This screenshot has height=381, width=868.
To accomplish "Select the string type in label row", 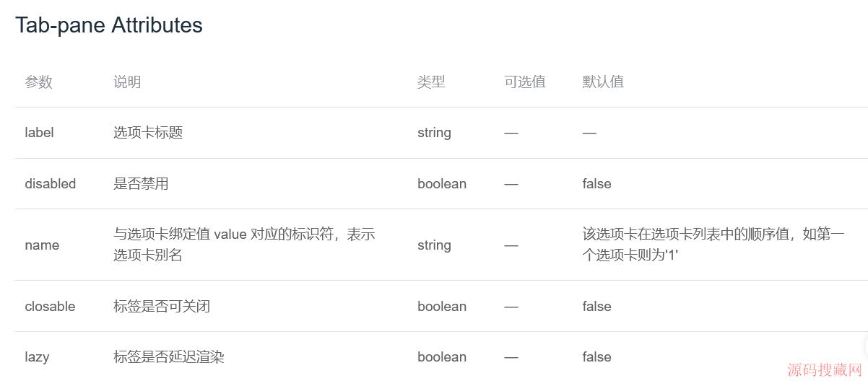I will pos(434,133).
